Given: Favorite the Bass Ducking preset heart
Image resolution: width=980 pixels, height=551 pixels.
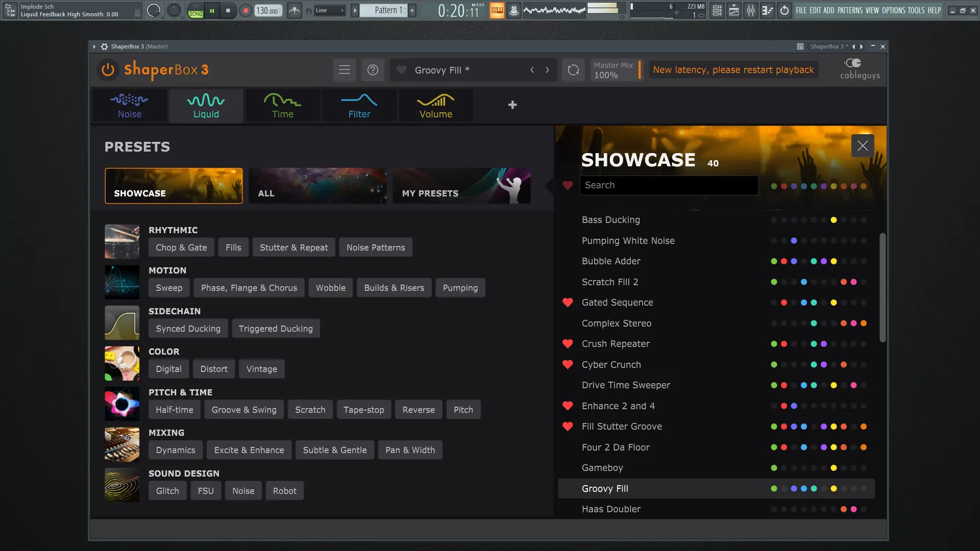Looking at the screenshot, I should (x=568, y=220).
